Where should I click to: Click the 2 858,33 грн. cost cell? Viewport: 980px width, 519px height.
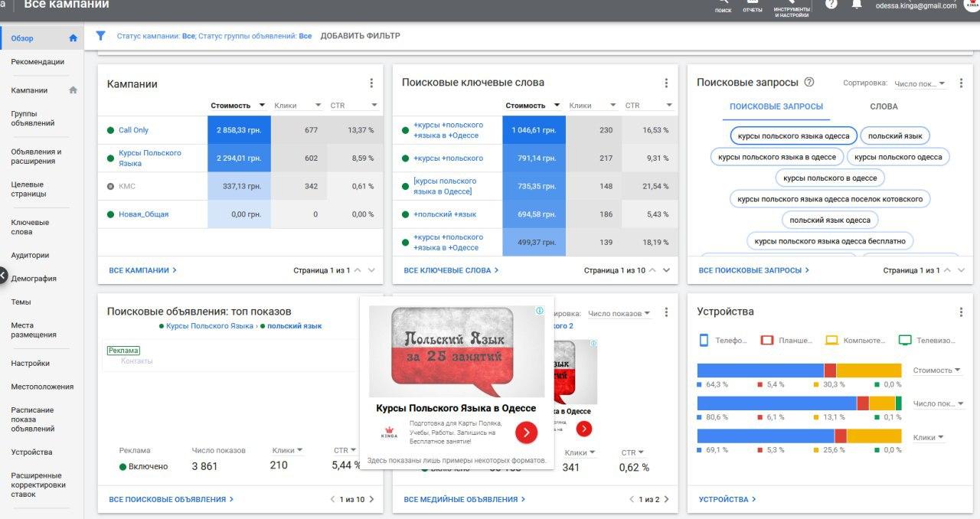[239, 130]
